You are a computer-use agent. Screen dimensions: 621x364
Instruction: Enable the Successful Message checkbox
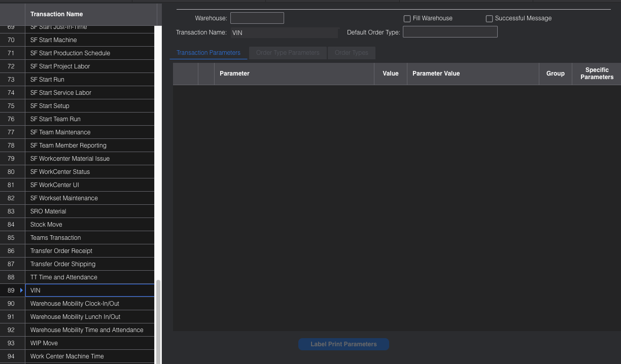pos(489,19)
